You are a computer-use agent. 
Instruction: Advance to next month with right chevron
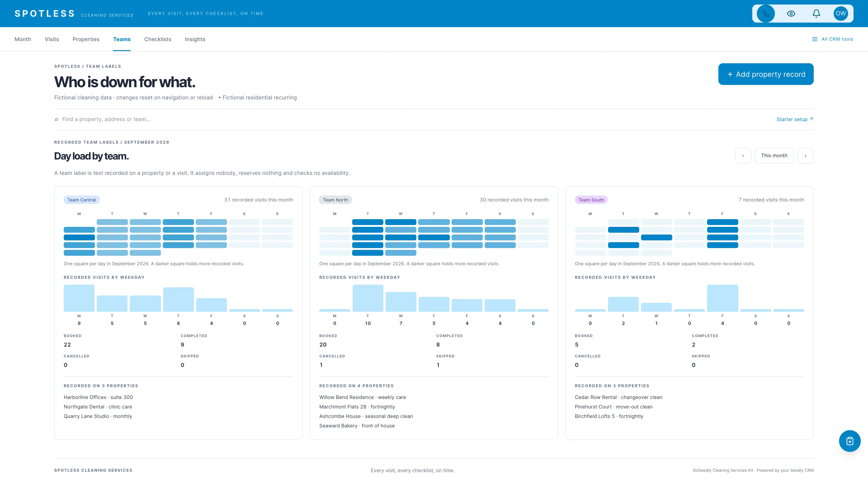[x=805, y=156]
